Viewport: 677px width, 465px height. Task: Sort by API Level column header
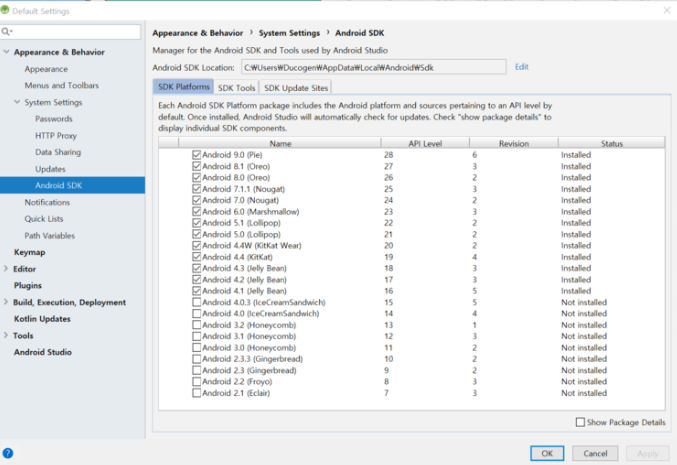coord(425,143)
